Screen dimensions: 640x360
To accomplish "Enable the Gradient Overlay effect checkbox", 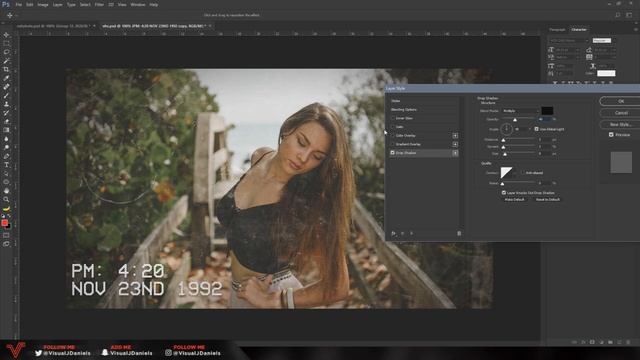I will 393,144.
